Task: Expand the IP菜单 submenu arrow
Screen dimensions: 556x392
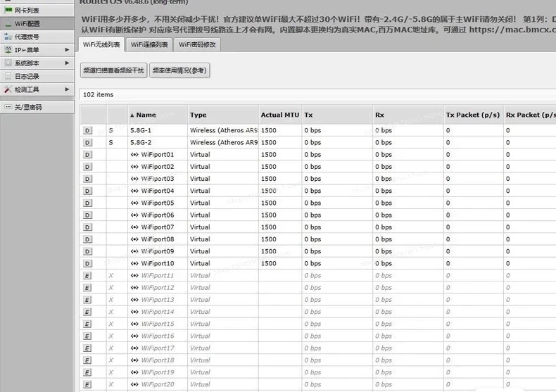Action: click(67, 50)
